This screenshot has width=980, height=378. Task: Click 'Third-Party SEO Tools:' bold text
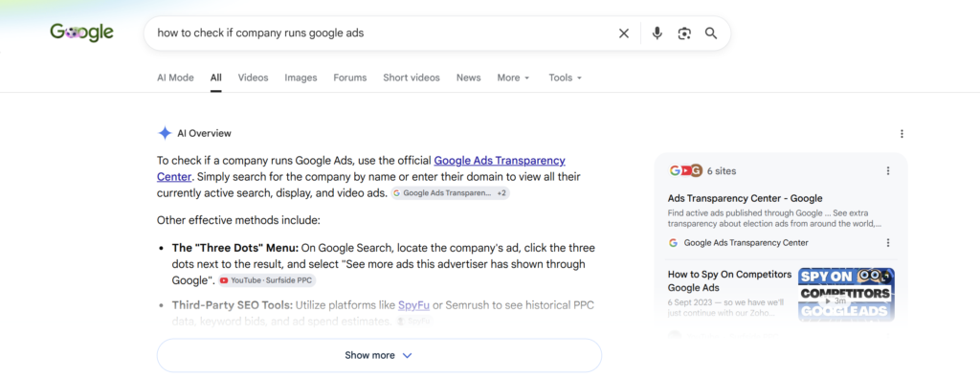[x=233, y=305]
